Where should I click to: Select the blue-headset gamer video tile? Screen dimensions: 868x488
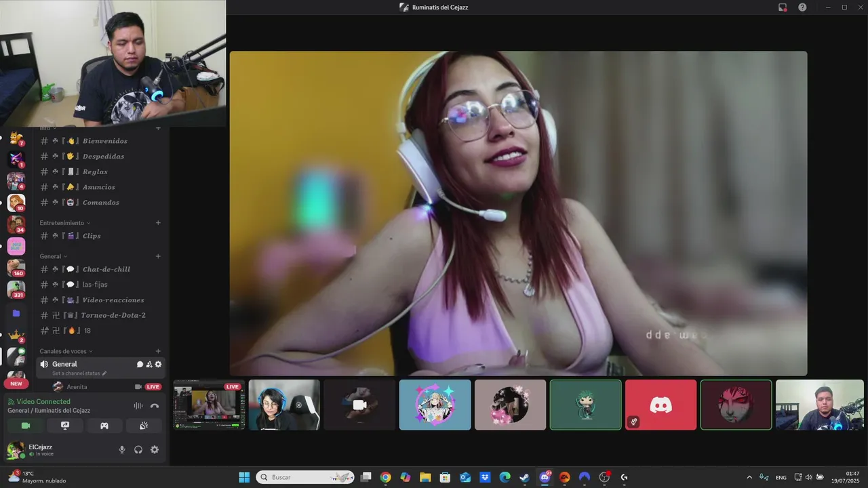[x=284, y=405]
